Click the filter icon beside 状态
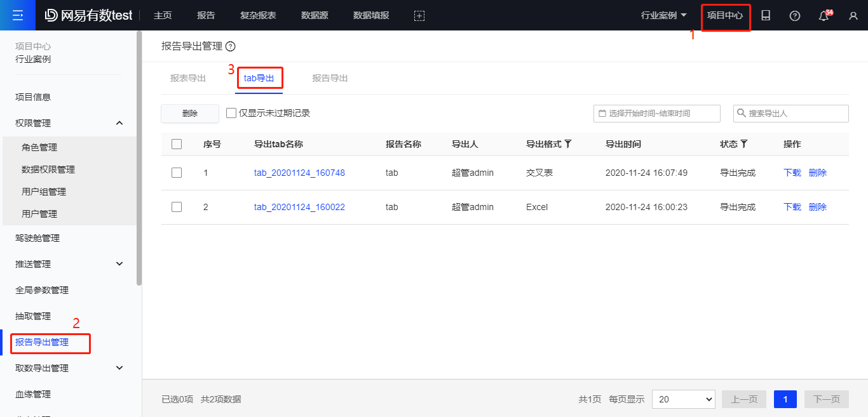This screenshot has height=417, width=868. pyautogui.click(x=743, y=144)
